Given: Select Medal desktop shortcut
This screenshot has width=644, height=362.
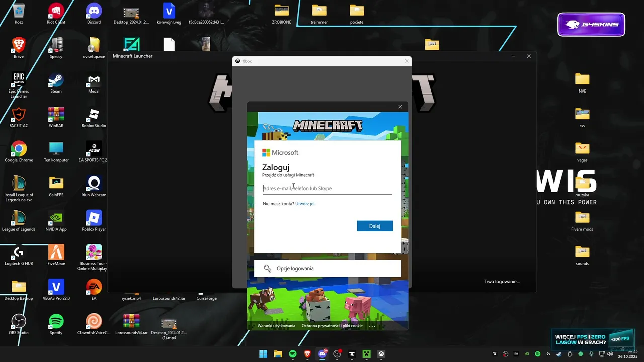Looking at the screenshot, I should (x=94, y=83).
